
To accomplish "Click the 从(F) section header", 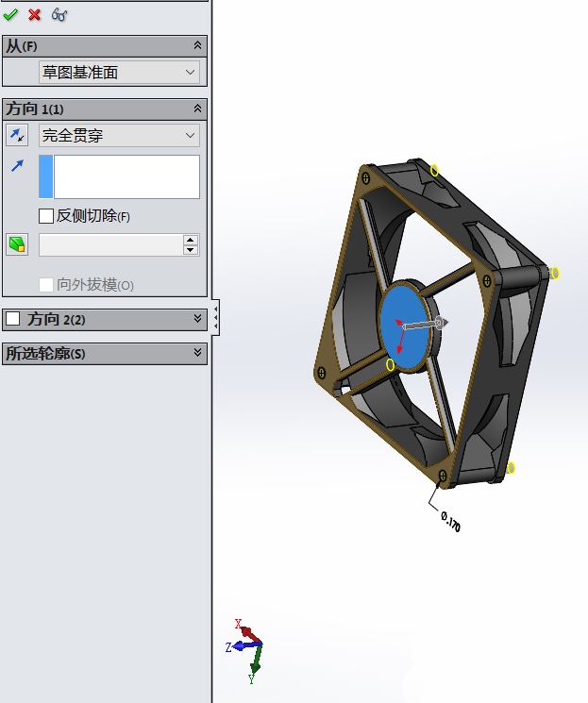I will coord(105,45).
